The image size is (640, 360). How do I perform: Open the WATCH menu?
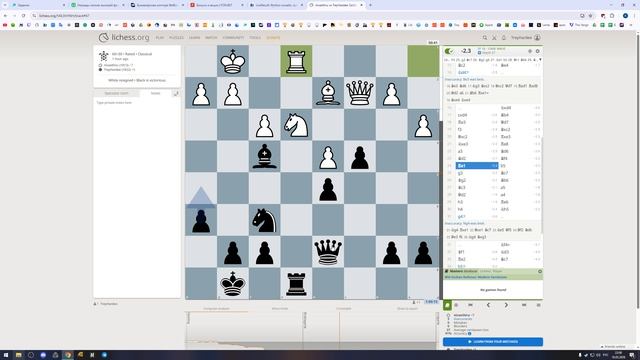tap(211, 38)
